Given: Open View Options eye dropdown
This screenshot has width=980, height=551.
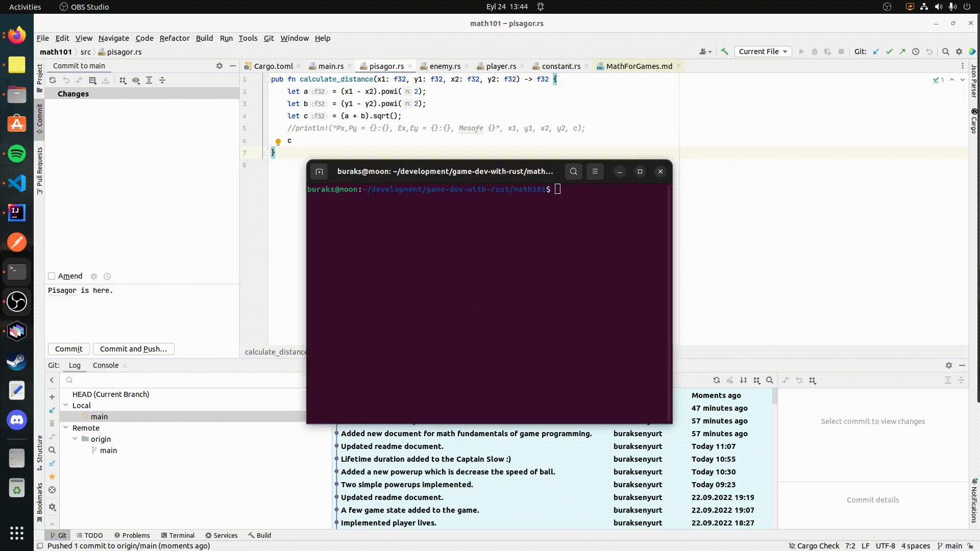Looking at the screenshot, I should tap(136, 80).
